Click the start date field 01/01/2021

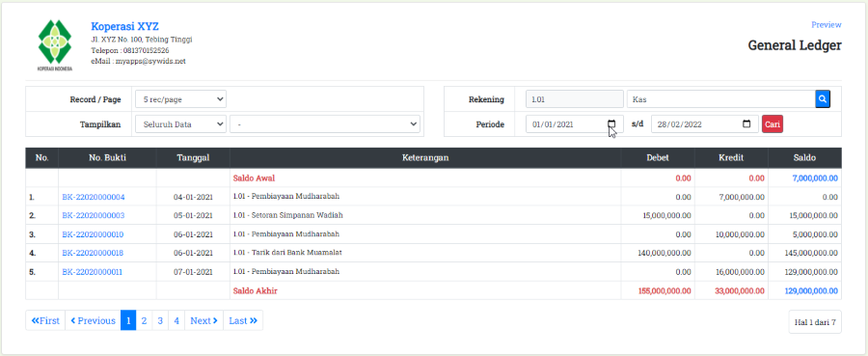click(x=575, y=124)
